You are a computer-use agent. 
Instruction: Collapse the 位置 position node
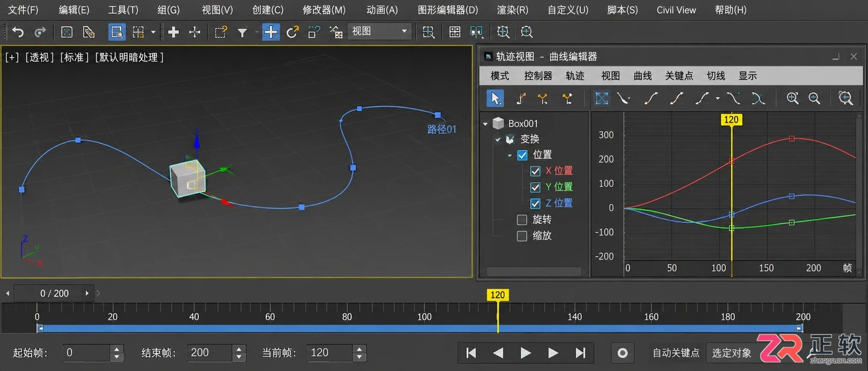click(x=509, y=155)
